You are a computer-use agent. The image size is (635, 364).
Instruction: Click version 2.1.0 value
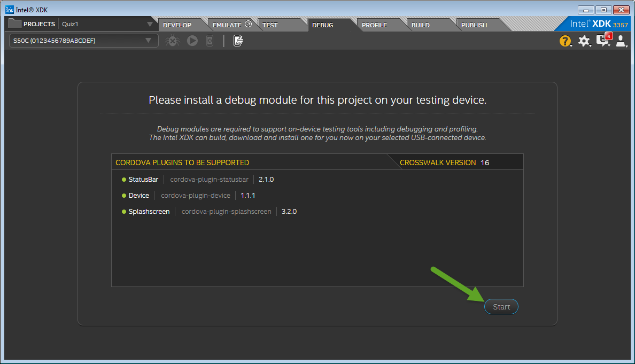(266, 180)
